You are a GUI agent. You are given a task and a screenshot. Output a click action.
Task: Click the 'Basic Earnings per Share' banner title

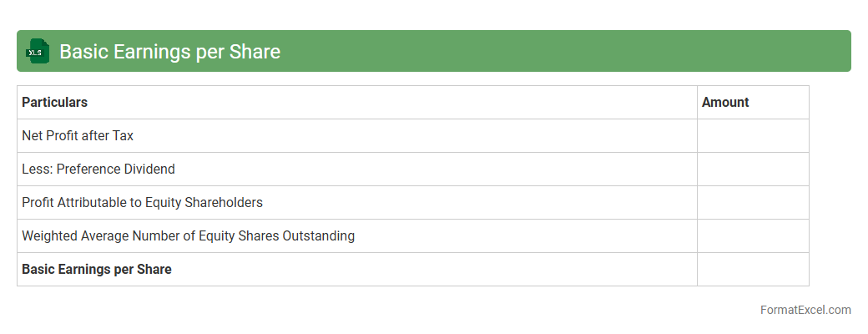coord(169,52)
